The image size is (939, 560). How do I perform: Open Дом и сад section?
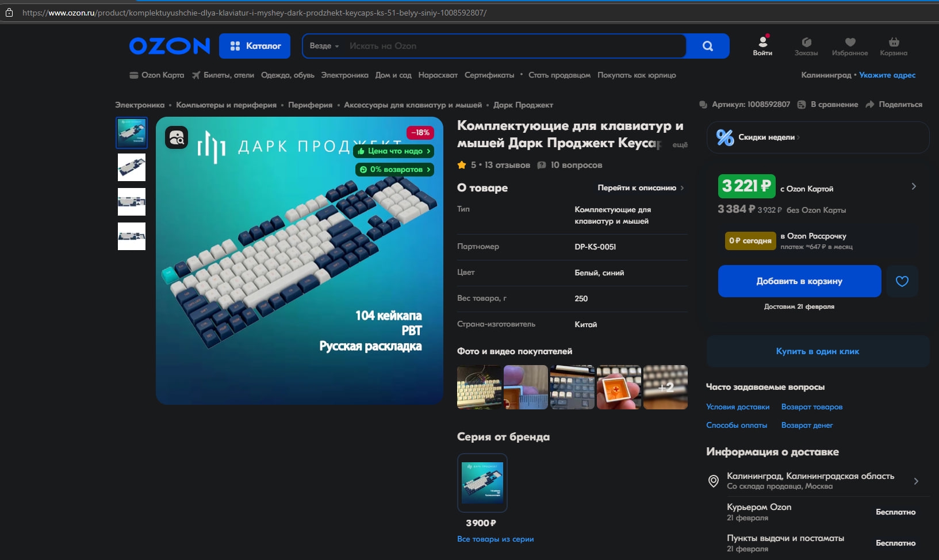(x=393, y=75)
